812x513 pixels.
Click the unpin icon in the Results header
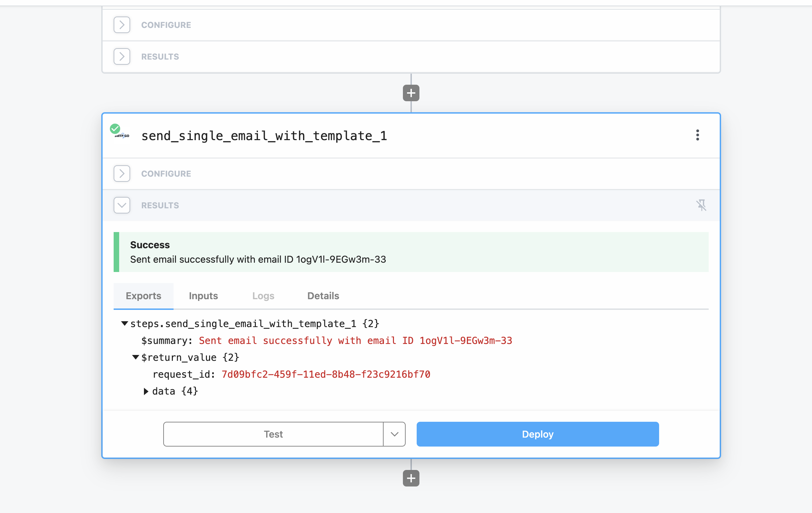click(701, 205)
